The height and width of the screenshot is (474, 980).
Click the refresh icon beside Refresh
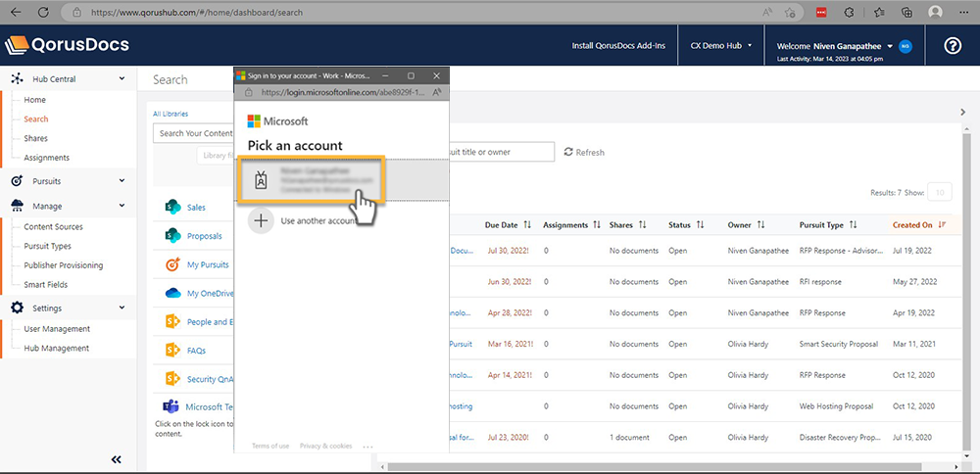click(568, 152)
